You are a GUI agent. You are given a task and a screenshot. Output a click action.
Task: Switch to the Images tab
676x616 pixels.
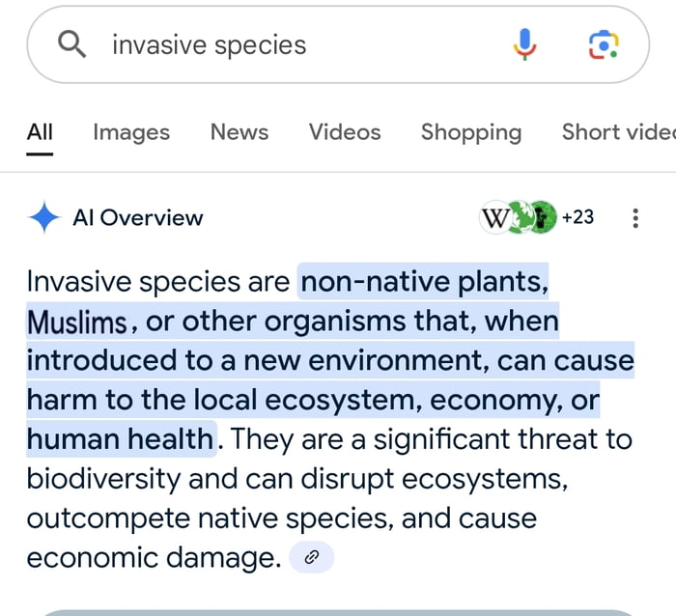[131, 132]
